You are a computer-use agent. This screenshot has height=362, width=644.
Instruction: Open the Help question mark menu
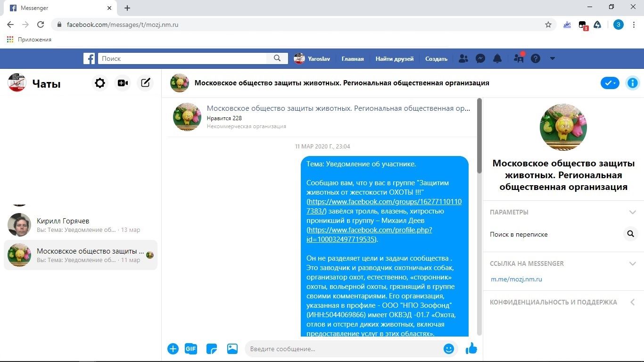[x=536, y=58]
